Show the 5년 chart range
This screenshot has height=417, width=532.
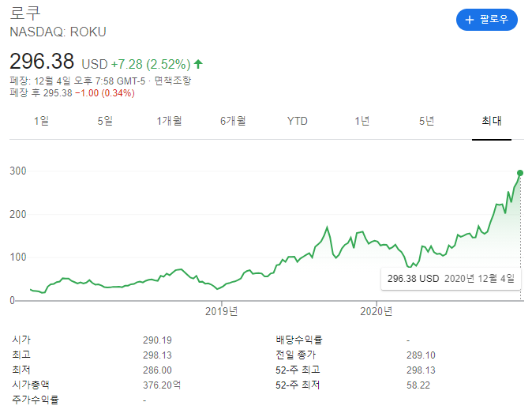[x=426, y=121]
